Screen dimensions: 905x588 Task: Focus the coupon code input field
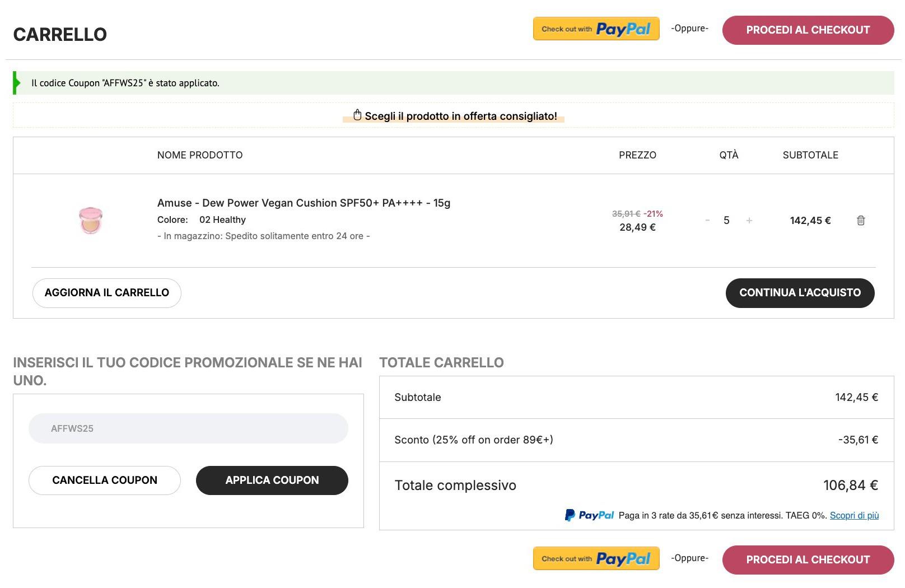click(188, 428)
